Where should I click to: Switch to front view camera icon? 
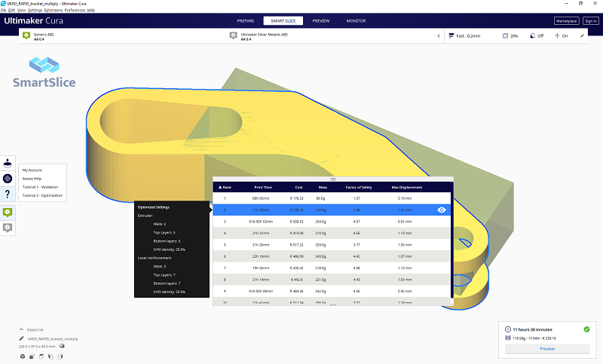point(32,356)
